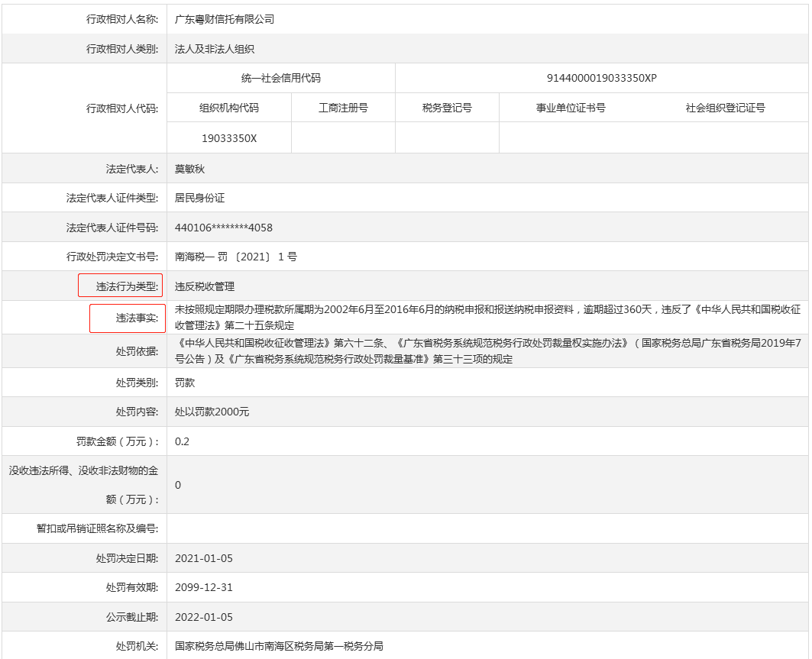Click authority 国家税务总局佛山市南海区税务局第一税务分局

(279, 646)
